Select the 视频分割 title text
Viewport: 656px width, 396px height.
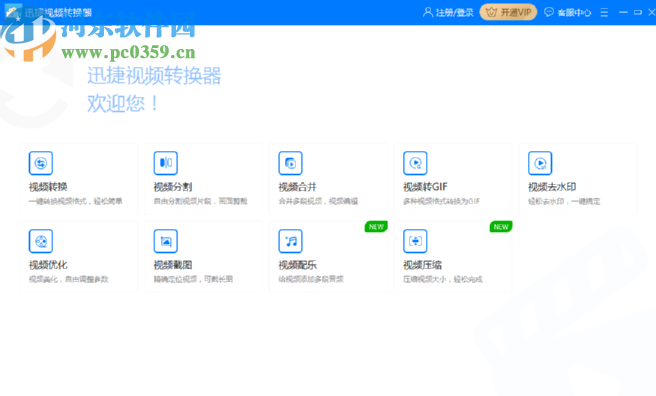tap(173, 187)
